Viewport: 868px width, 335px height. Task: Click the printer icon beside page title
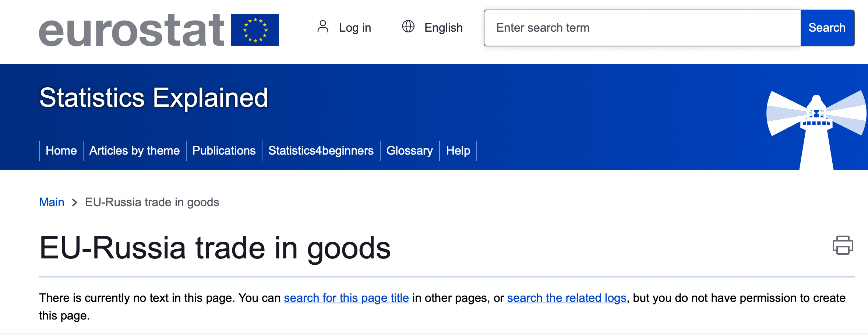pyautogui.click(x=843, y=246)
